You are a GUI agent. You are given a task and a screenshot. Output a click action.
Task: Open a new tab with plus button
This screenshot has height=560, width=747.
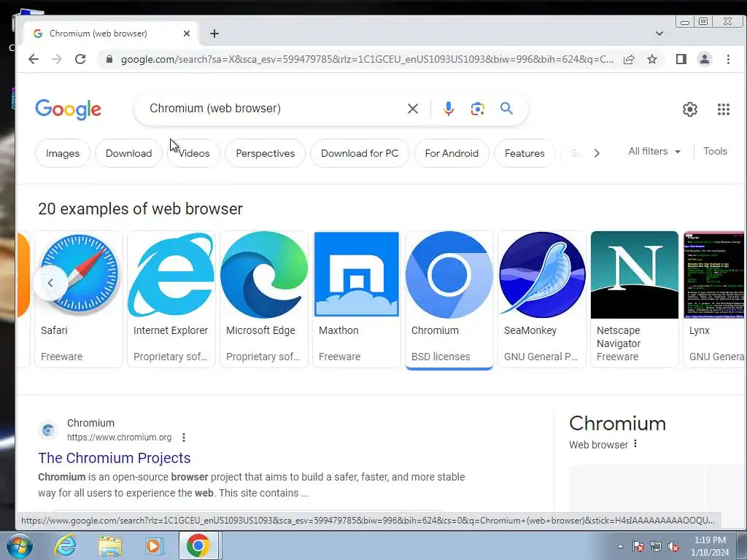pyautogui.click(x=214, y=34)
